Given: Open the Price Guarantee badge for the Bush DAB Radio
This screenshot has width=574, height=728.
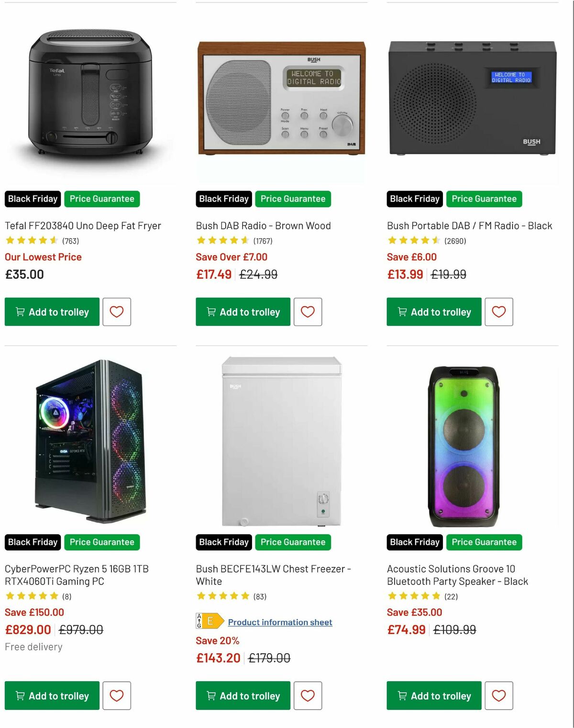Looking at the screenshot, I should tap(293, 199).
